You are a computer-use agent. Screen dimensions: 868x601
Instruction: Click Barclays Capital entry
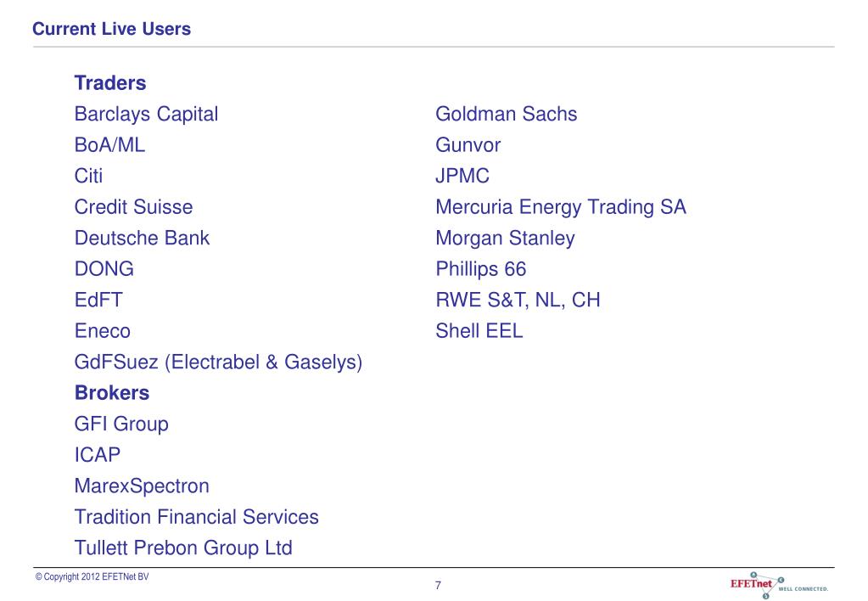pyautogui.click(x=146, y=114)
